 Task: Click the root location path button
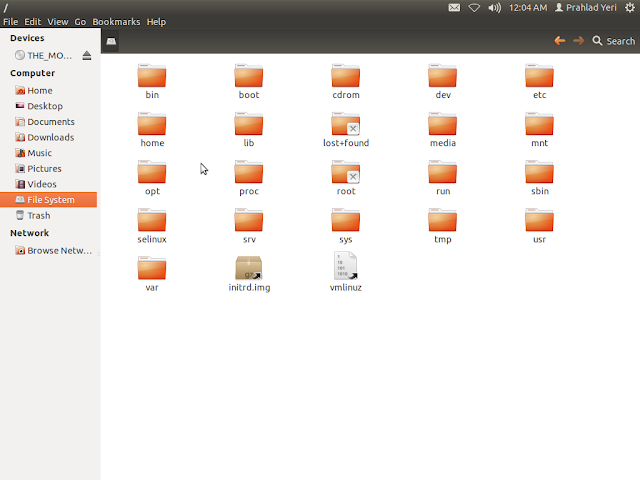click(111, 41)
